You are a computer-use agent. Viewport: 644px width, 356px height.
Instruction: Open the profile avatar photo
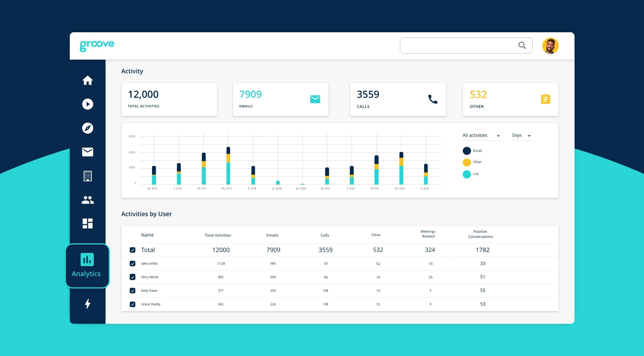point(550,46)
